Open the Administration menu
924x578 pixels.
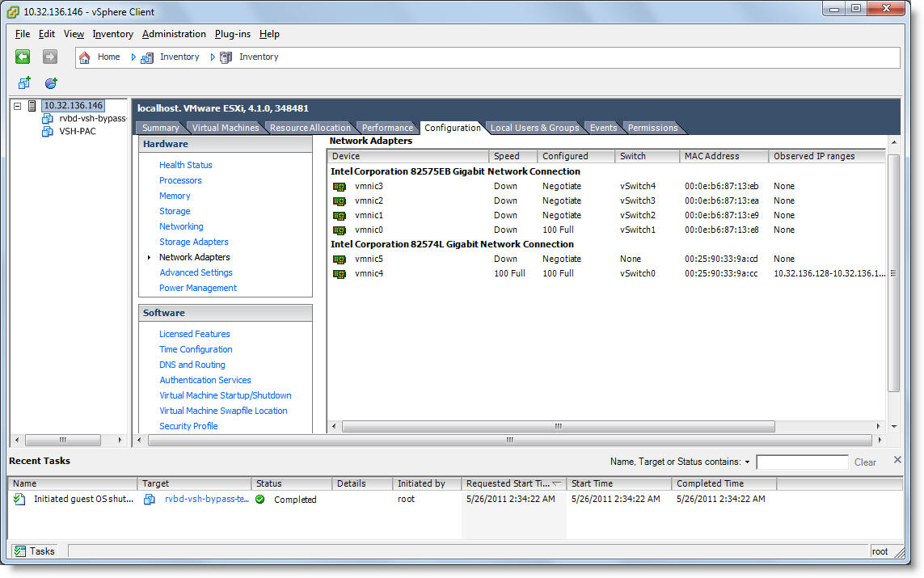click(x=174, y=34)
